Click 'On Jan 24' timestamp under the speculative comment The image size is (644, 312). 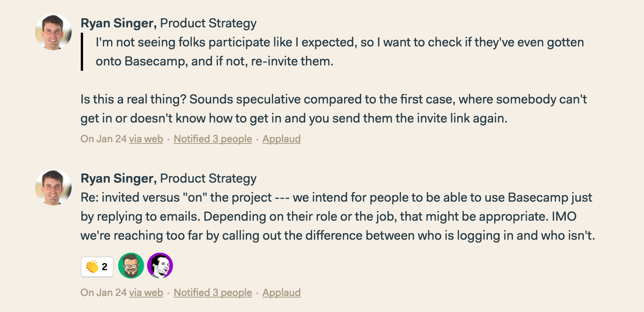tap(103, 139)
